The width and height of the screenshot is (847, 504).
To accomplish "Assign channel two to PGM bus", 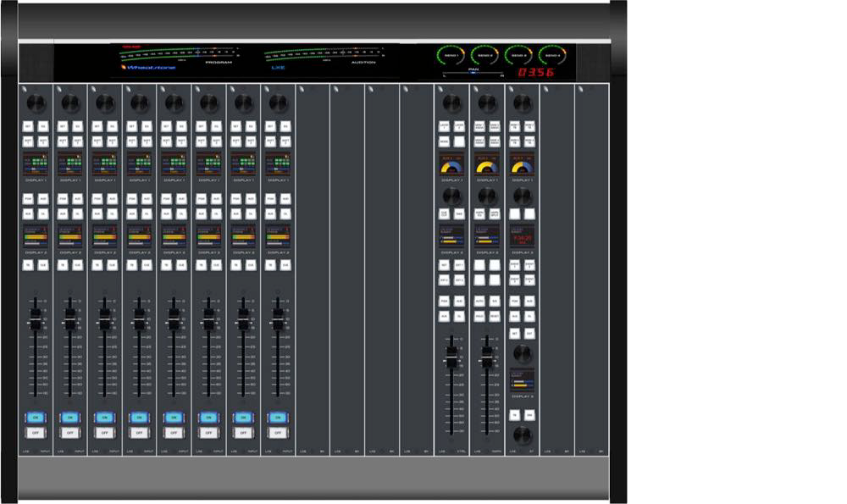I will click(x=64, y=198).
